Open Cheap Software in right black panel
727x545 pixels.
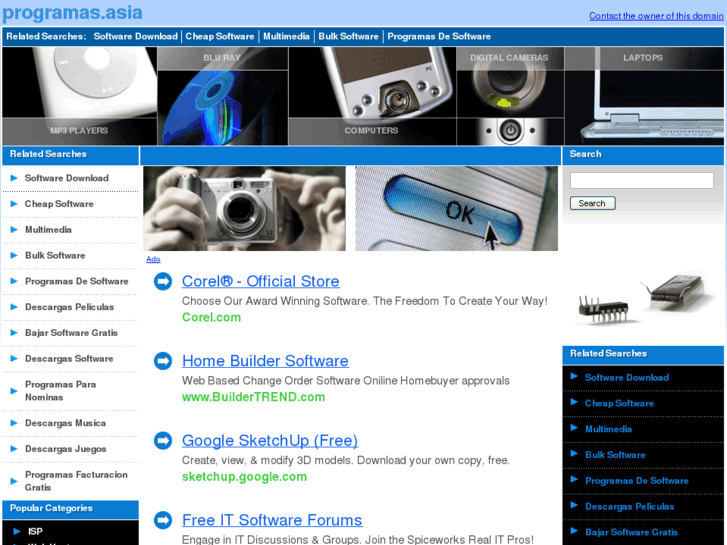click(x=619, y=404)
